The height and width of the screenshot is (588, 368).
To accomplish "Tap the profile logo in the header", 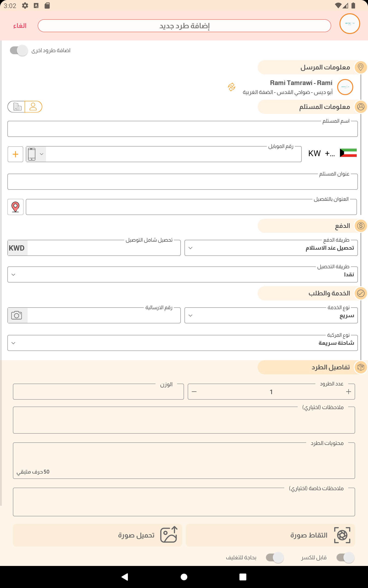I will pyautogui.click(x=350, y=24).
